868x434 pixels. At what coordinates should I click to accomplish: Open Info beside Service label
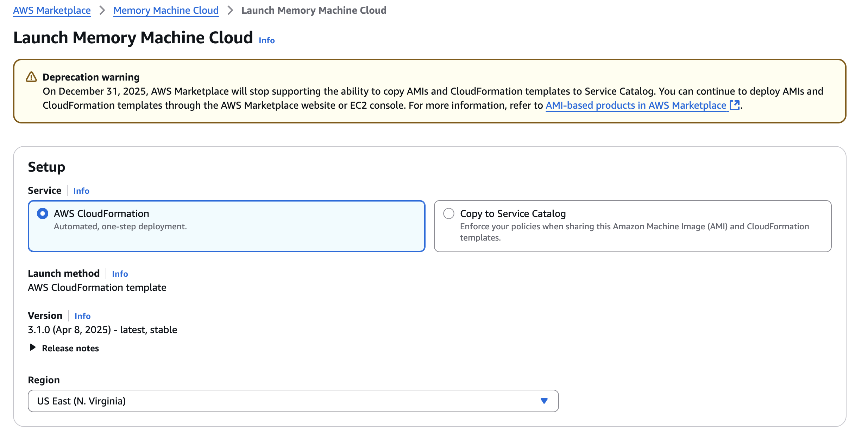click(x=81, y=191)
